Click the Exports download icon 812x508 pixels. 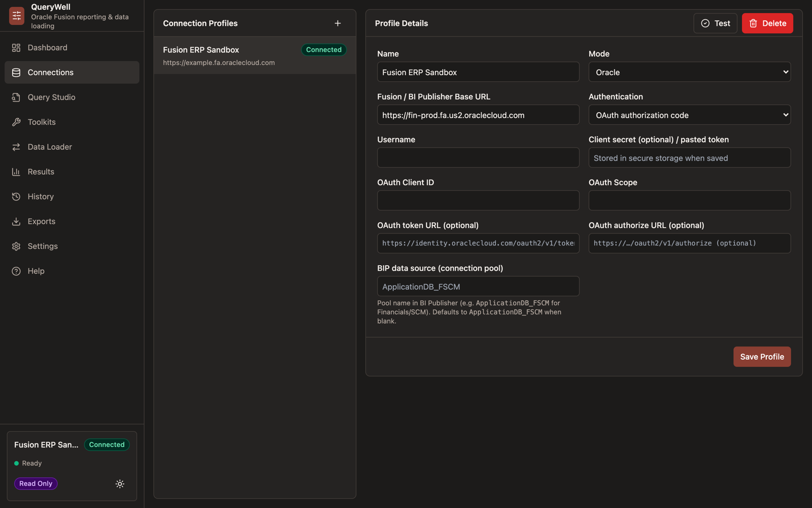click(16, 221)
